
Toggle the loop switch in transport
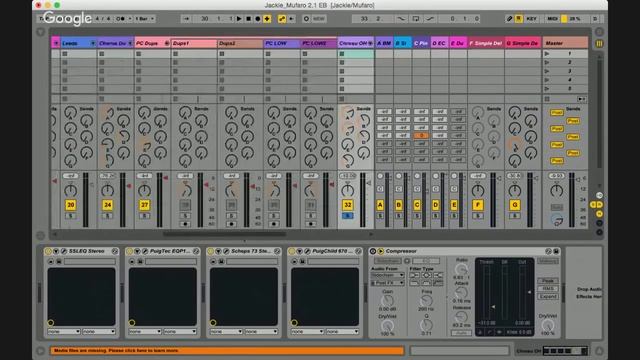point(416,19)
